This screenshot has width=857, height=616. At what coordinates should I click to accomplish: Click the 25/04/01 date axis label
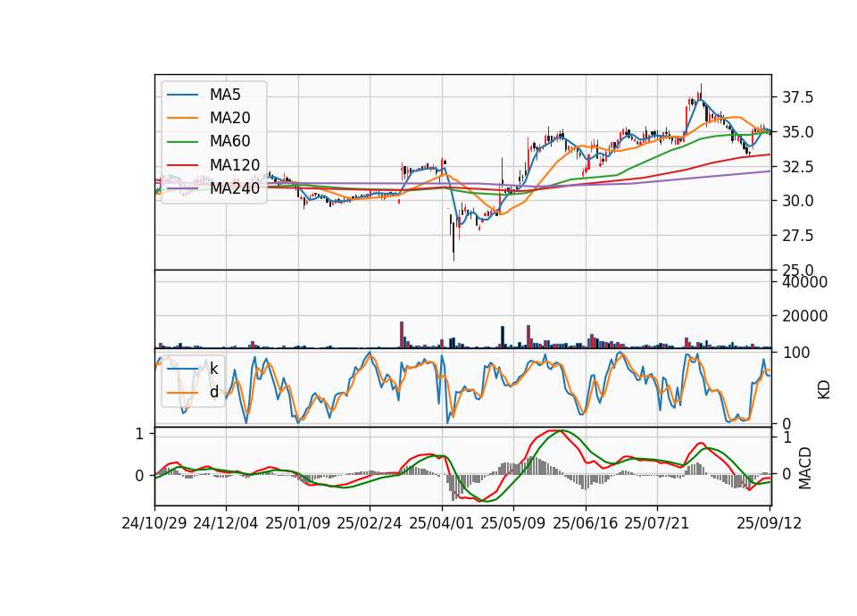click(442, 523)
